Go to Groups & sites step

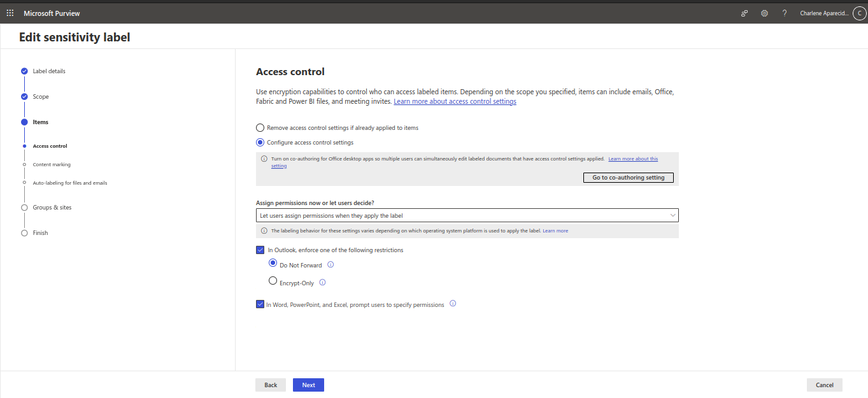coord(52,207)
